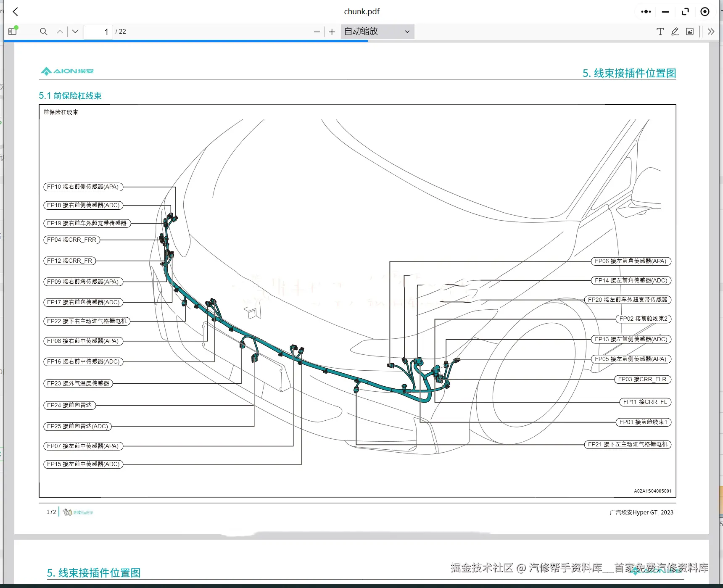Click label FP01 接前舱线束1
This screenshot has height=588, width=723.
[x=644, y=422]
